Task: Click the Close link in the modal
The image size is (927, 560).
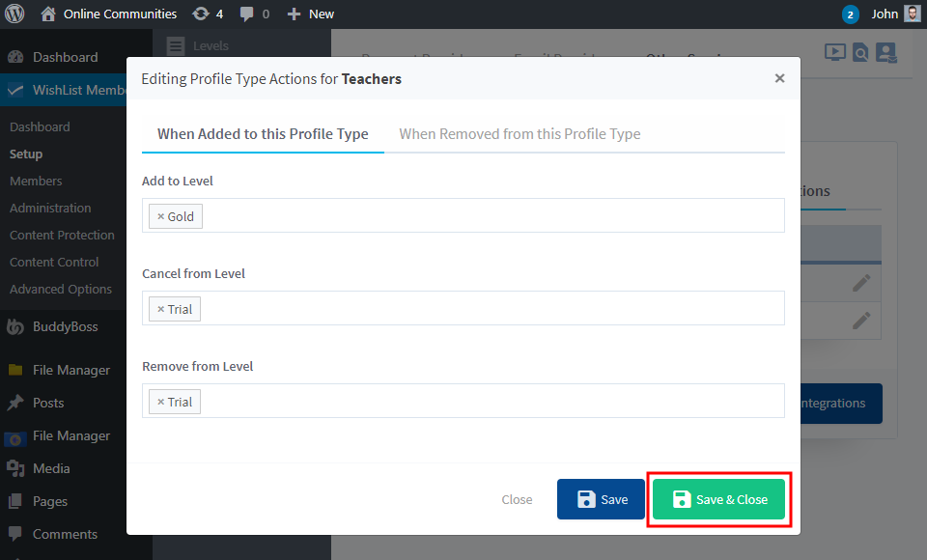Action: [x=517, y=499]
